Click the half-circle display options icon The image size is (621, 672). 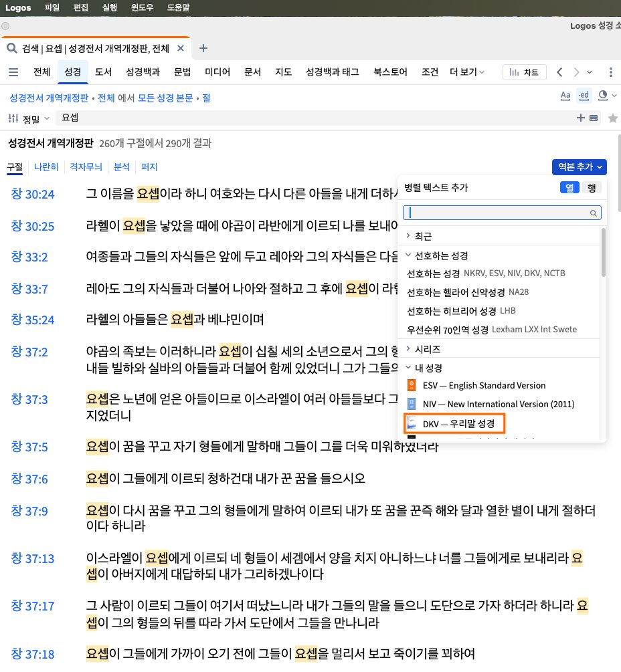(602, 95)
